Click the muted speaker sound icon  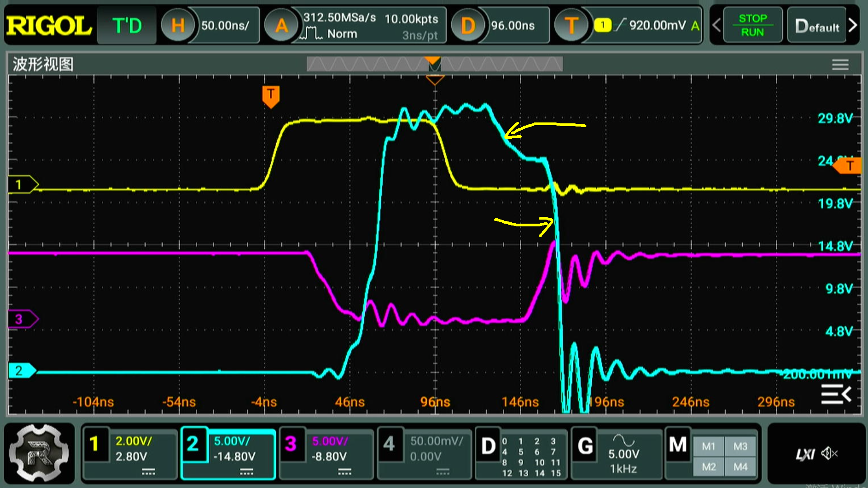point(829,453)
